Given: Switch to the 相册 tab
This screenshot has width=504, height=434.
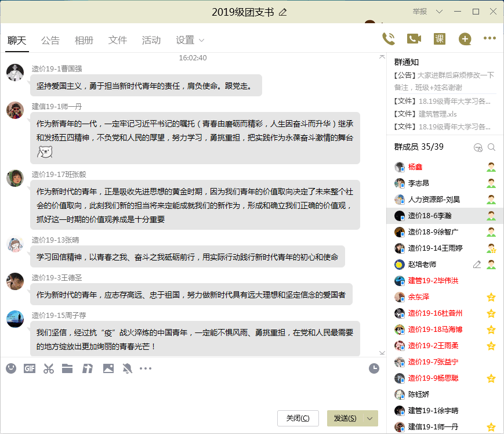Looking at the screenshot, I should click(84, 41).
